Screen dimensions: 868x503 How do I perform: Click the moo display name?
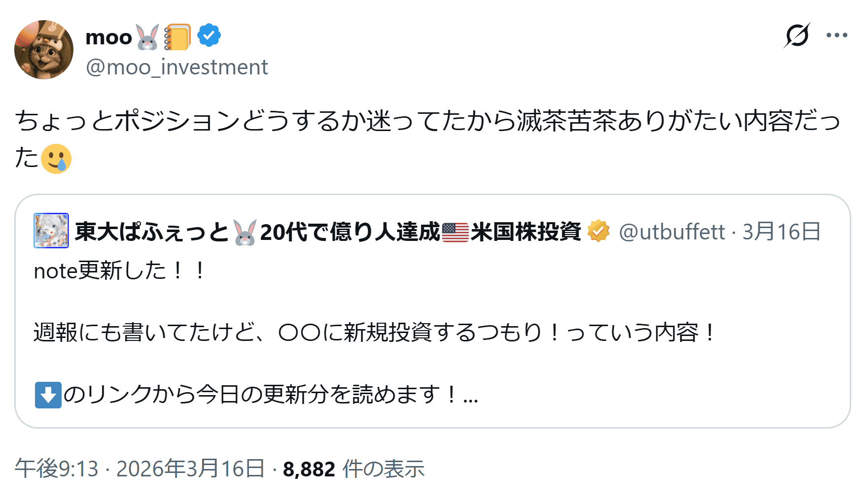pyautogui.click(x=108, y=37)
